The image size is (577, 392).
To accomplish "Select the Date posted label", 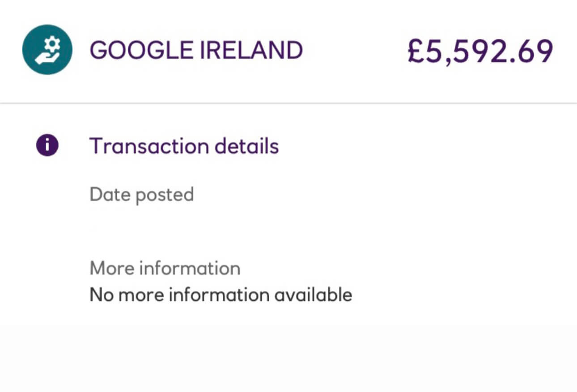I will tap(141, 194).
